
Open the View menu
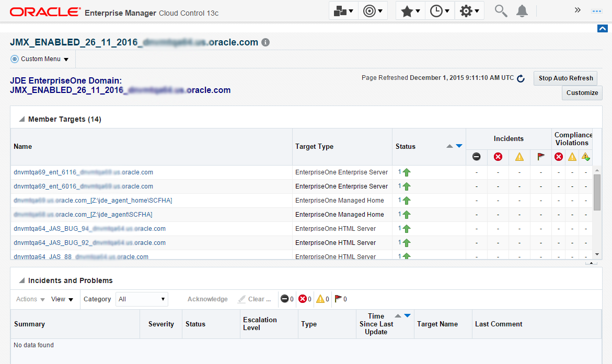pos(62,299)
